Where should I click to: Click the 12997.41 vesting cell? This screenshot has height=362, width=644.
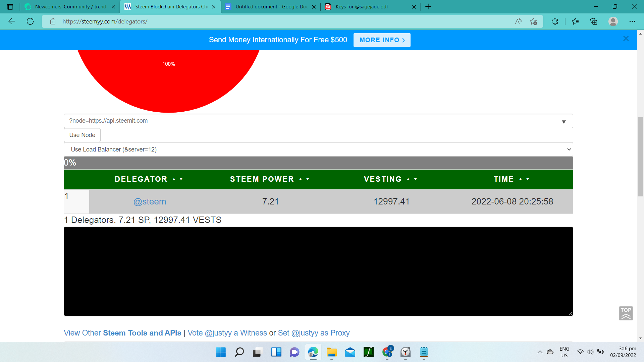(391, 201)
